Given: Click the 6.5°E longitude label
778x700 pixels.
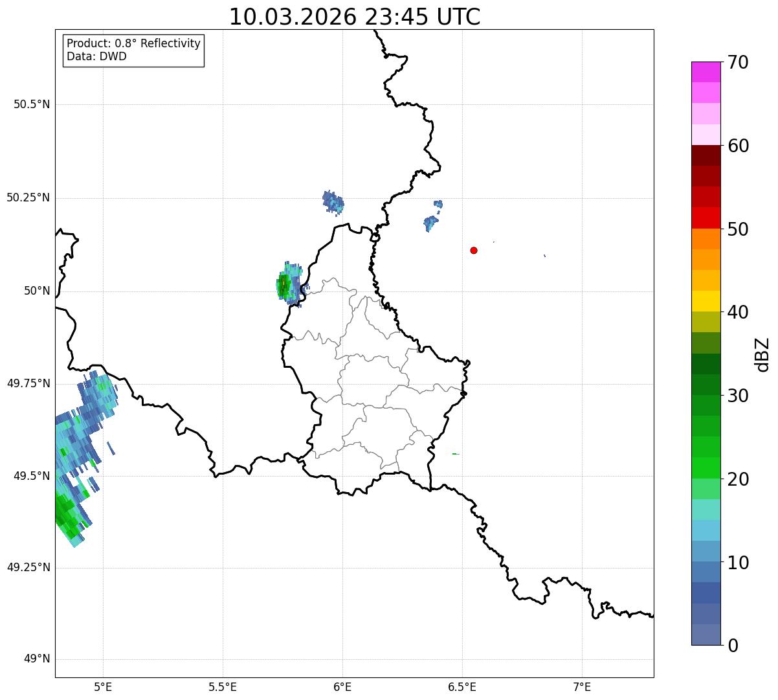Looking at the screenshot, I should click(462, 687).
